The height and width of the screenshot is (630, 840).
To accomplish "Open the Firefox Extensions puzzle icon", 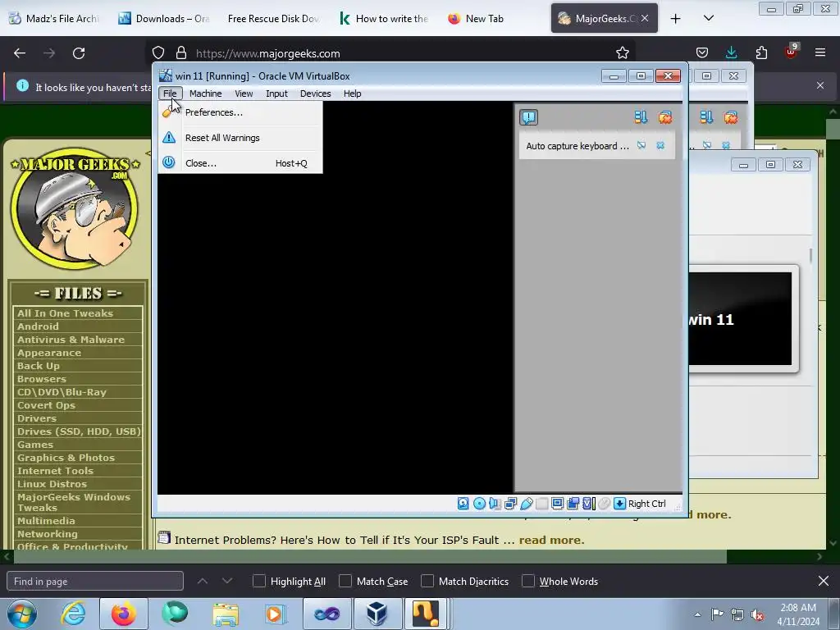I will [x=761, y=52].
